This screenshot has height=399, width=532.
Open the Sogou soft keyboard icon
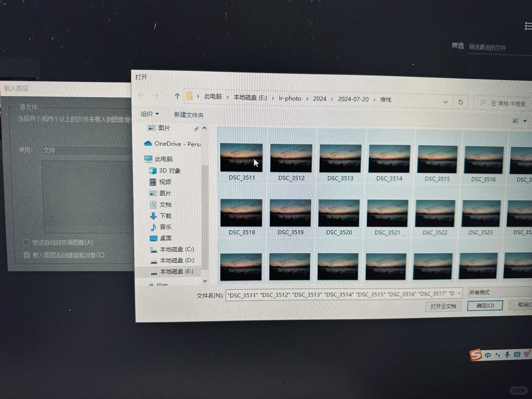coord(517,354)
